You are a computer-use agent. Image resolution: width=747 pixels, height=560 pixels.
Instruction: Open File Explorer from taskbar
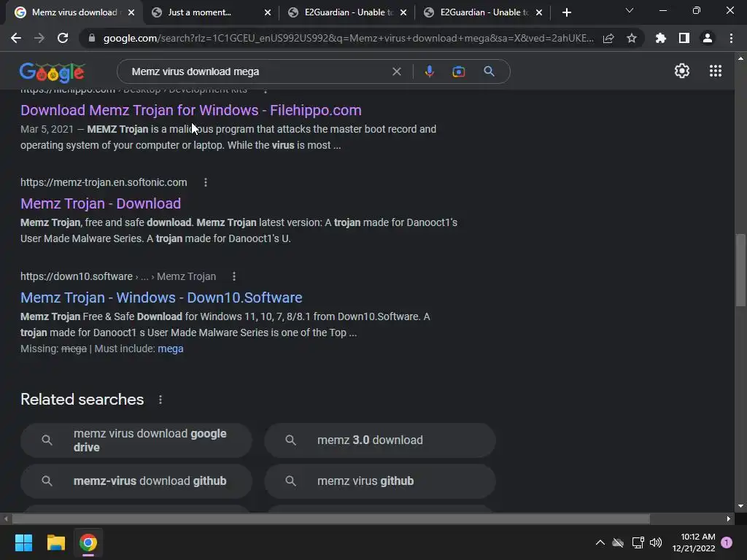55,542
